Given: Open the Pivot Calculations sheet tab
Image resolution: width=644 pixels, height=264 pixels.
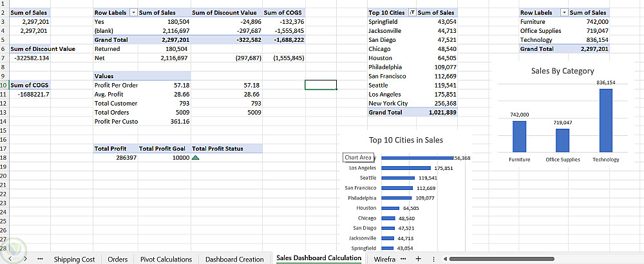Looking at the screenshot, I should [x=166, y=259].
